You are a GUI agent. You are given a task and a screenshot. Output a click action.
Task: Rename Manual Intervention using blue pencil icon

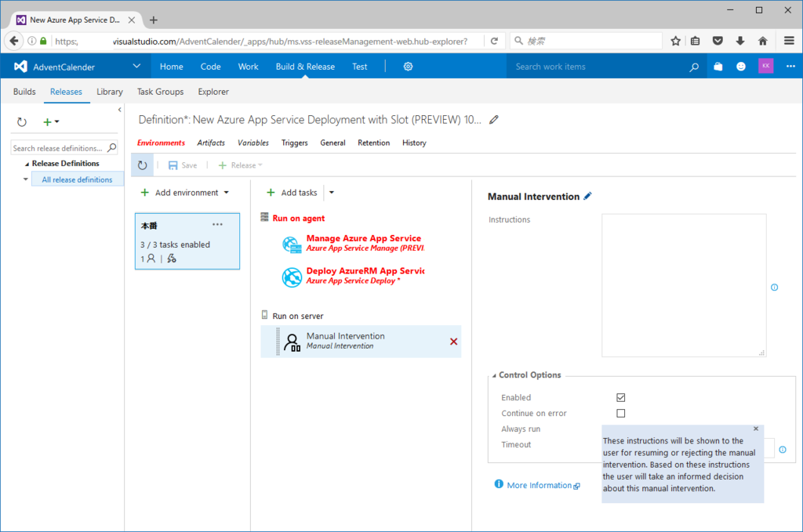click(588, 196)
